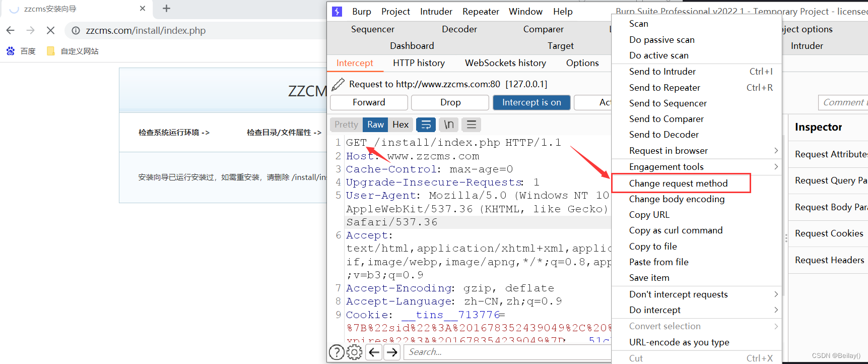
Task: Switch to the Sequencer tab
Action: click(373, 29)
